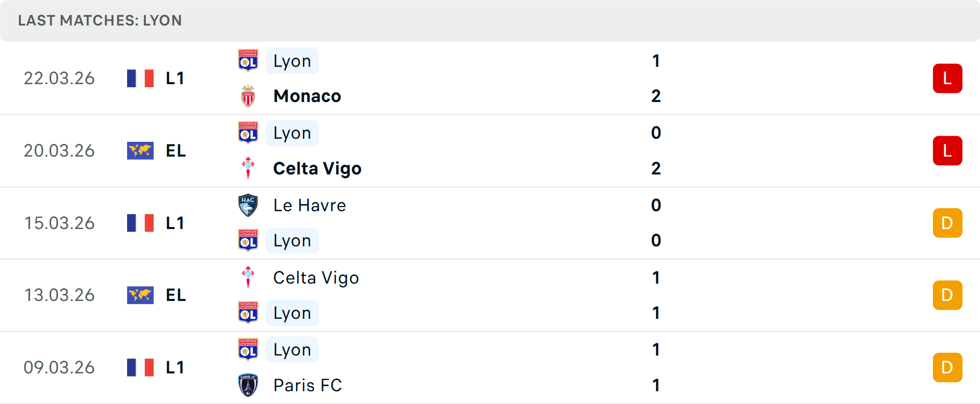
Task: Click red L badge for 20.03.26 match
Action: click(947, 151)
